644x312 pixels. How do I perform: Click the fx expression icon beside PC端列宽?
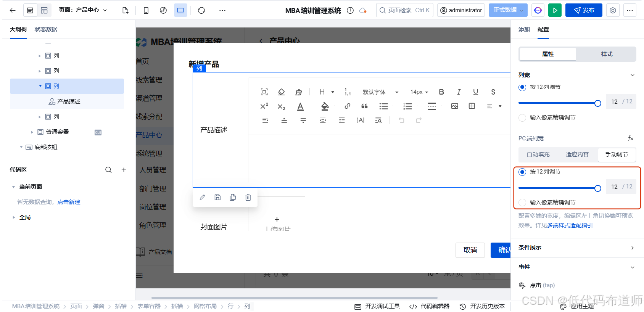[x=631, y=138]
